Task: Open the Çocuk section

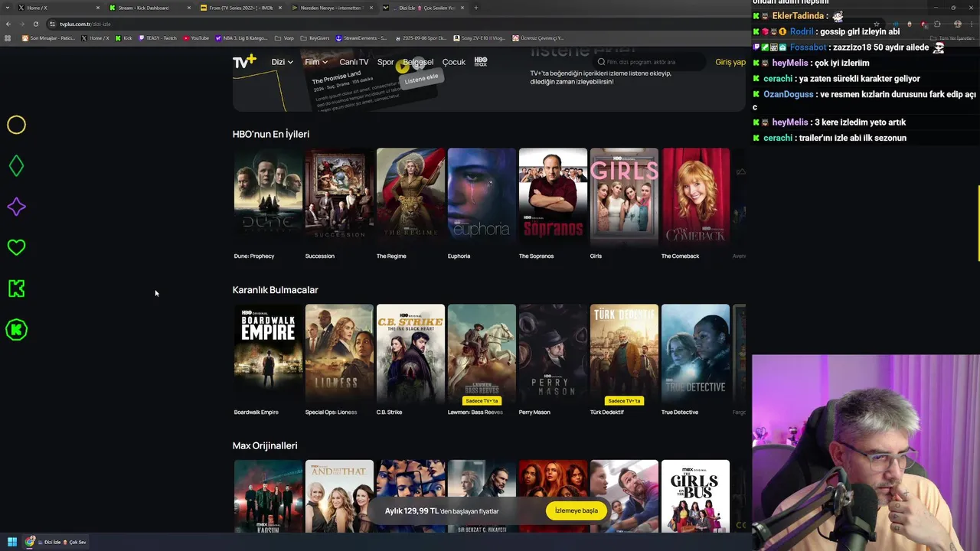Action: coord(453,62)
